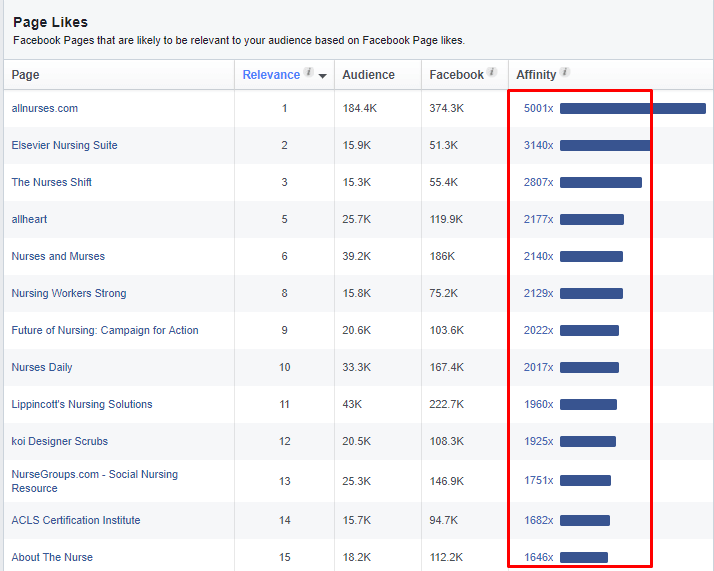
Task: Click the 167.4K Facebook value
Action: (x=447, y=367)
